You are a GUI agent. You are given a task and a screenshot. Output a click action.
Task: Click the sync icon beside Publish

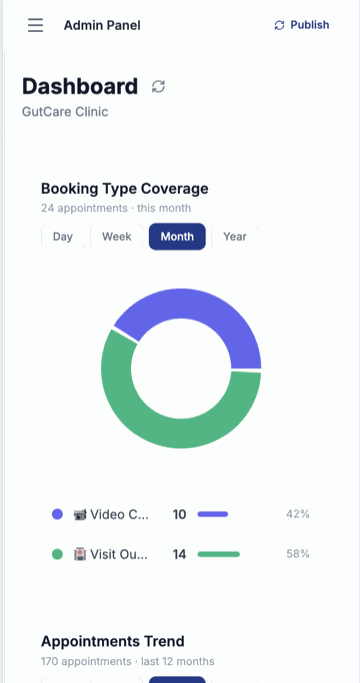pyautogui.click(x=279, y=25)
